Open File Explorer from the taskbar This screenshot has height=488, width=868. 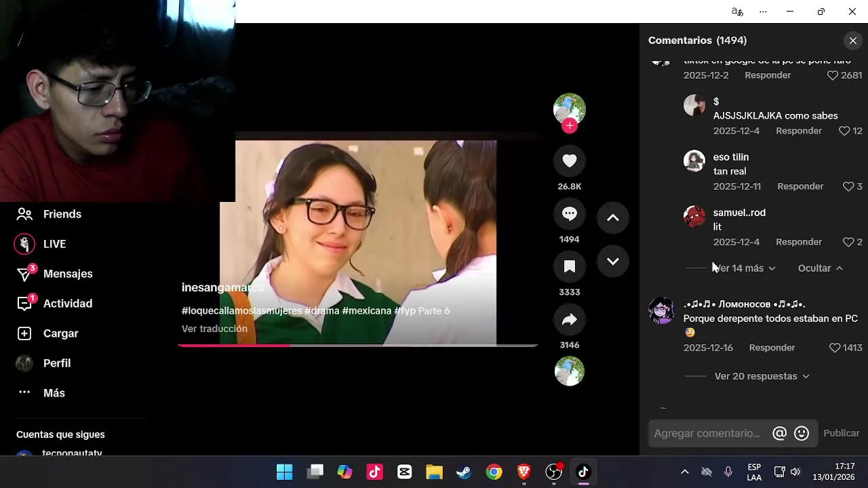click(435, 472)
